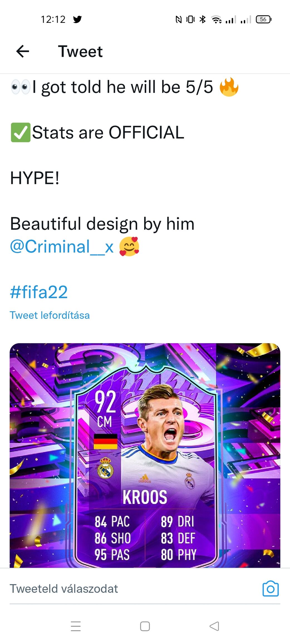The width and height of the screenshot is (290, 644).
Task: Tap the Android home square icon
Action: [x=145, y=626]
